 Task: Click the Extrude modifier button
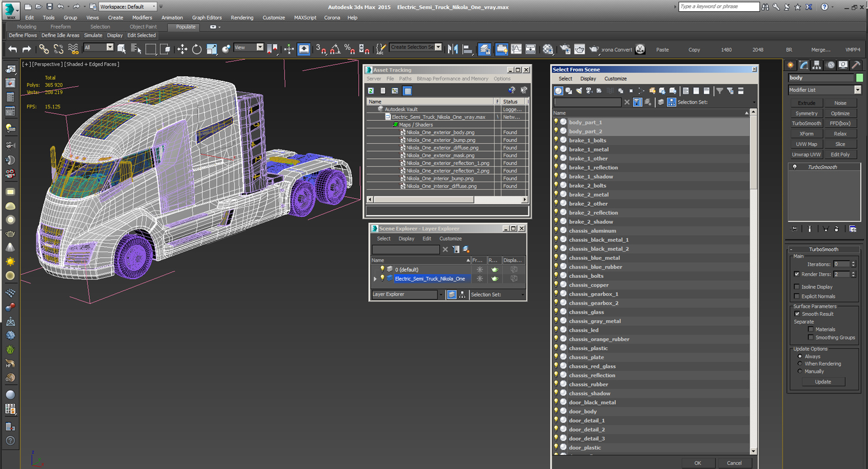806,103
